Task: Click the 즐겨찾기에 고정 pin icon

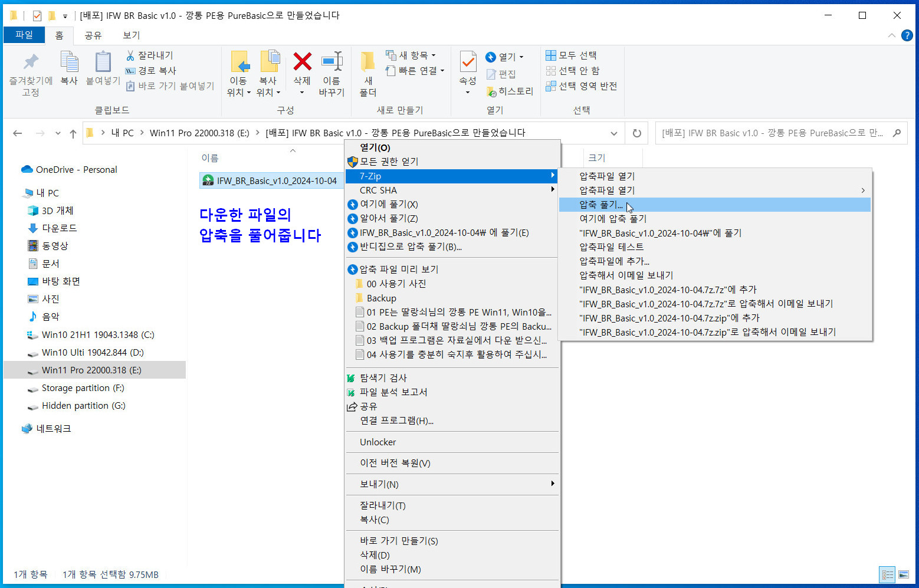Action: pyautogui.click(x=31, y=61)
